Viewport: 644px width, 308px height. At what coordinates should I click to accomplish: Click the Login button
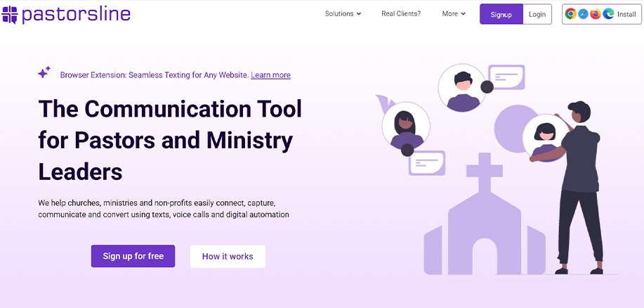537,14
